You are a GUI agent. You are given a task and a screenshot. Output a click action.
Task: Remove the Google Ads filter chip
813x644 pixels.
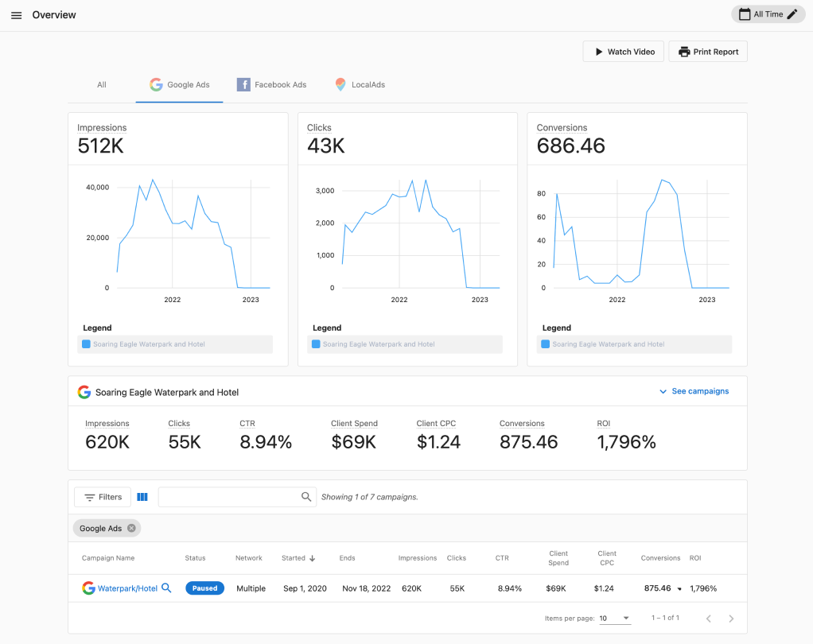[x=131, y=527]
